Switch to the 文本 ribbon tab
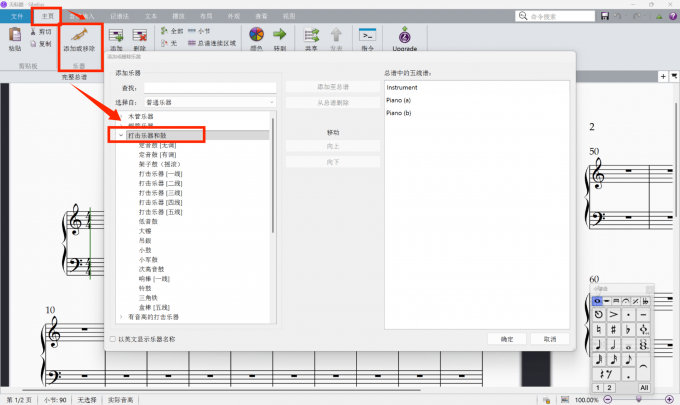The width and height of the screenshot is (680, 405). pyautogui.click(x=151, y=16)
